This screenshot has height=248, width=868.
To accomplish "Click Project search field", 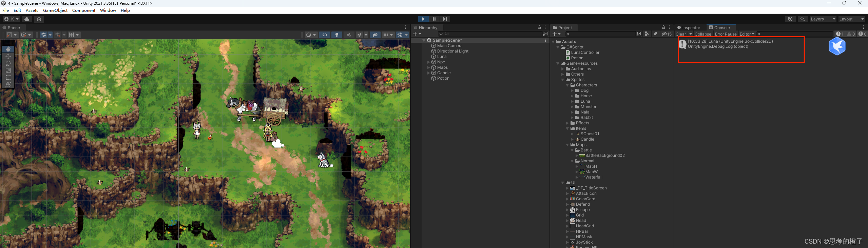I will pos(600,34).
